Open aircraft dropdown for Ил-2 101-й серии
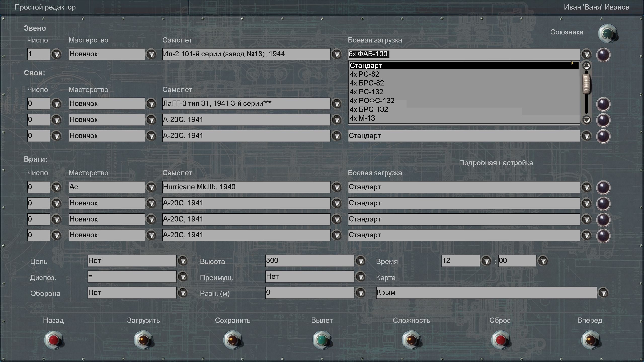Viewport: 644px width, 362px height. coord(337,54)
